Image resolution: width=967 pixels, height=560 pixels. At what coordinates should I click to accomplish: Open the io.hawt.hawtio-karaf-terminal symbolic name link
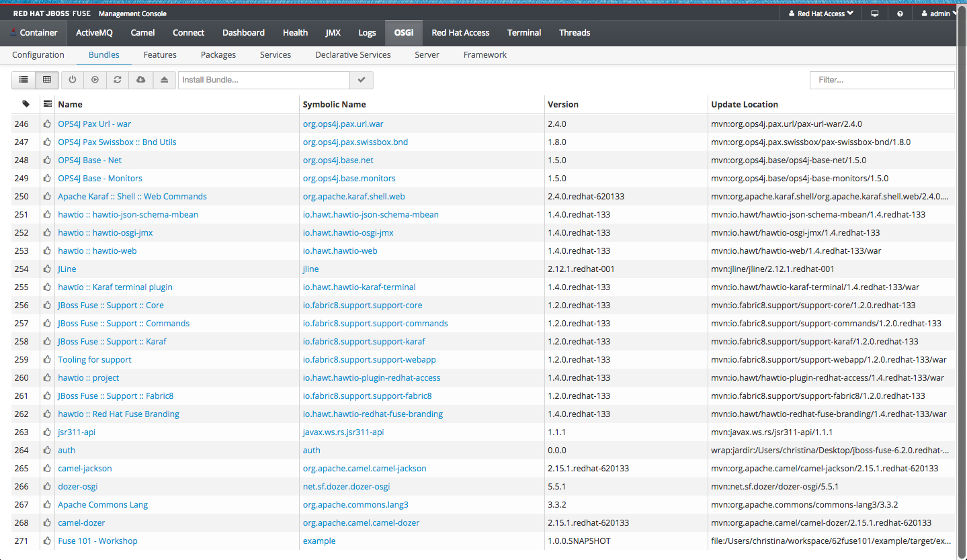[359, 287]
